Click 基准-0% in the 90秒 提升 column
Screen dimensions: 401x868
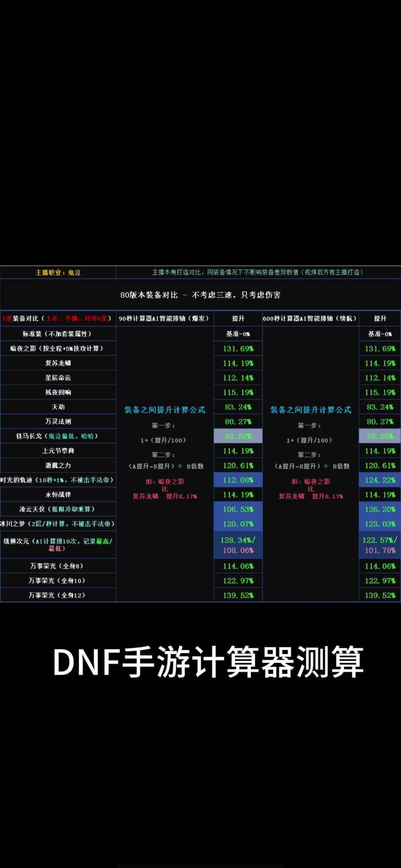click(238, 334)
